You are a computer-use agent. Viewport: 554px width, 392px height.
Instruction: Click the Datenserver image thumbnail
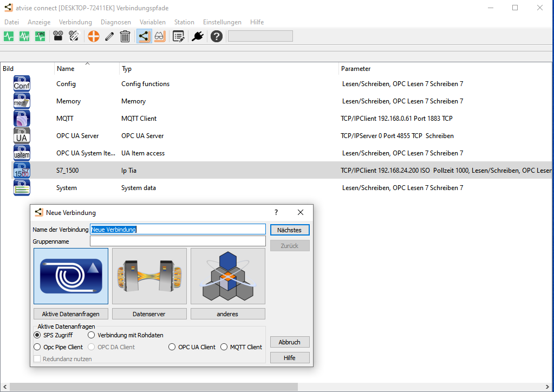click(149, 276)
